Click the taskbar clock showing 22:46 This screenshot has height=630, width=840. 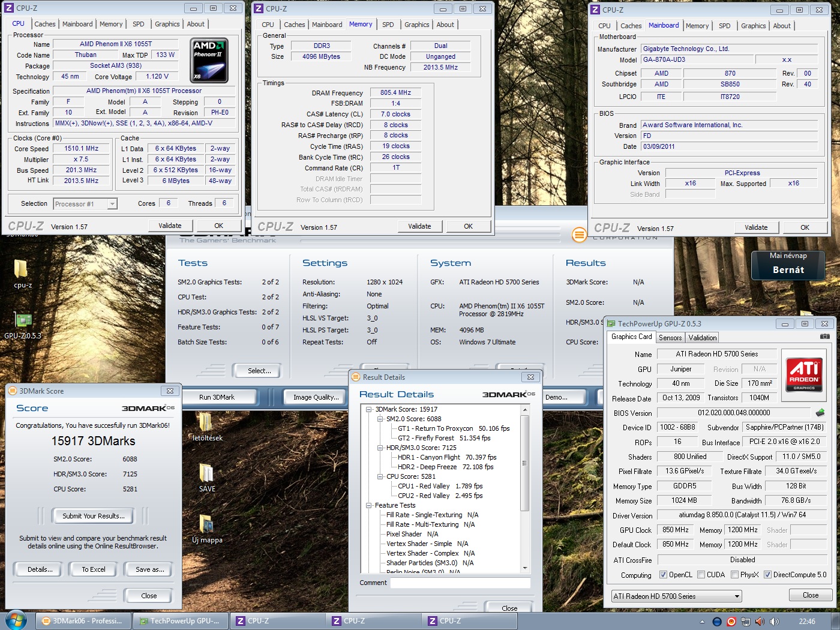click(x=807, y=622)
